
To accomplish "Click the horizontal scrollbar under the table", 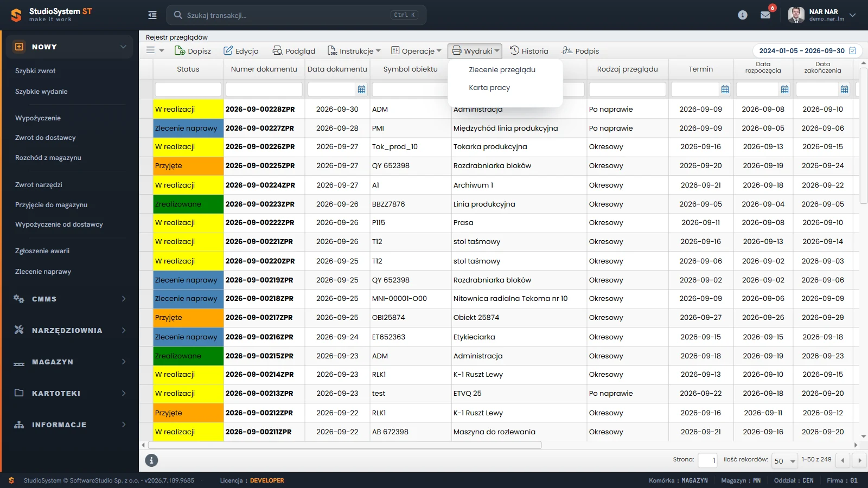I will (344, 445).
